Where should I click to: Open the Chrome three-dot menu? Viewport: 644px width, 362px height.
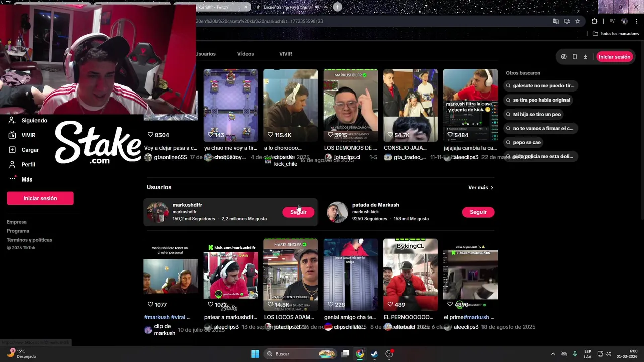636,21
